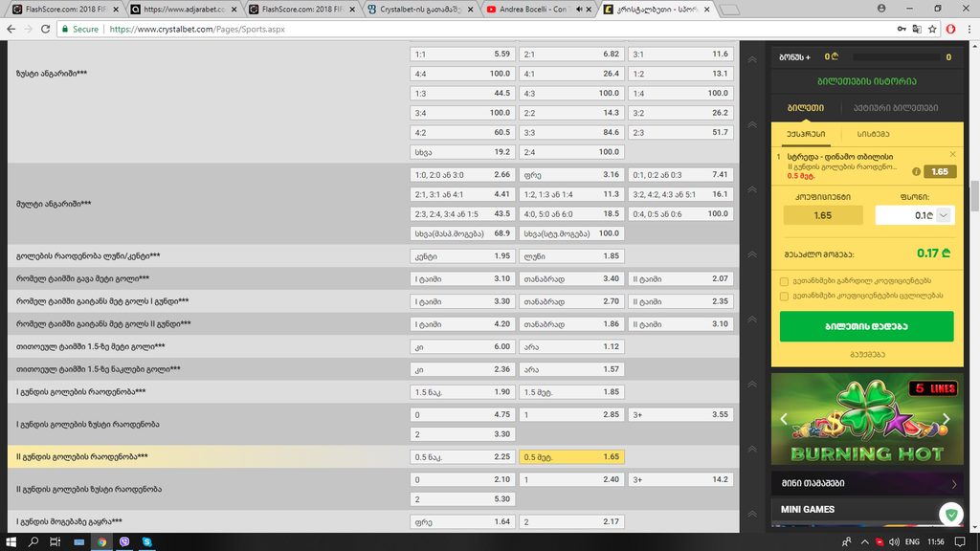
Task: Open Windows taskbar search
Action: click(x=33, y=541)
